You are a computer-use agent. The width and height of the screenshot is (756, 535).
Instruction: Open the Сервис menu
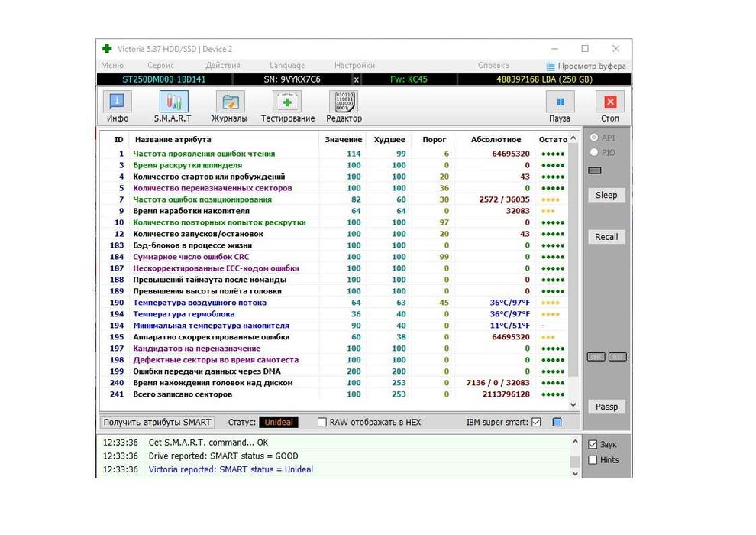(160, 66)
